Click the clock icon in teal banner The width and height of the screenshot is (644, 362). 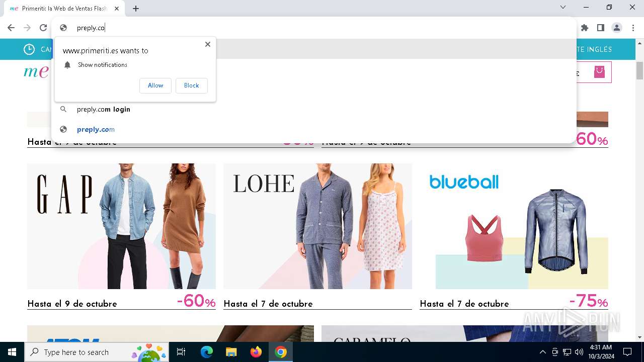coord(29,49)
